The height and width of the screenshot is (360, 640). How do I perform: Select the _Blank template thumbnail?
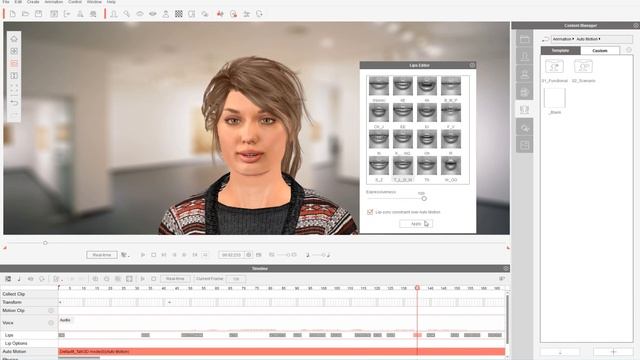click(555, 98)
